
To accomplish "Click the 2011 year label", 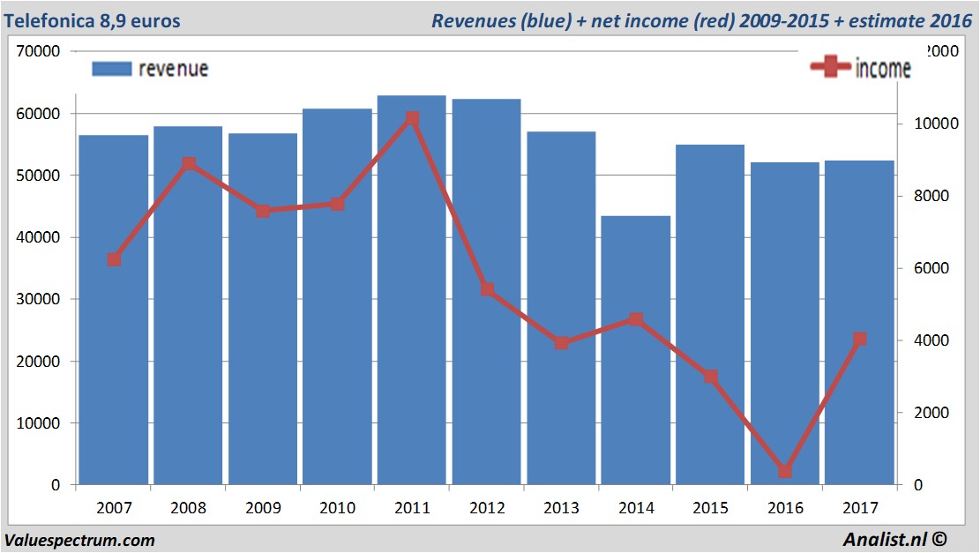I will (413, 508).
